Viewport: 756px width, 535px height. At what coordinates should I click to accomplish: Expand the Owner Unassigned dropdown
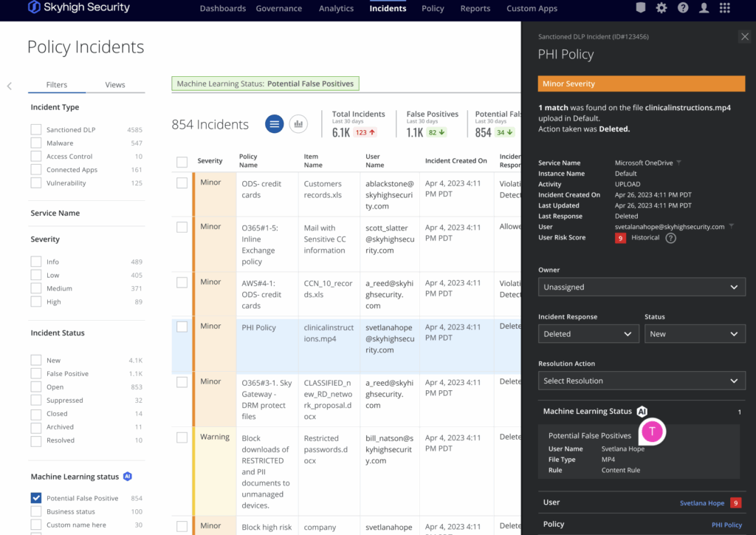point(641,287)
